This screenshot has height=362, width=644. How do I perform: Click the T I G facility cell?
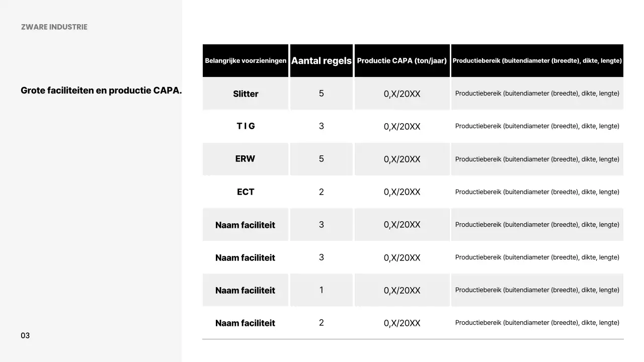tap(246, 126)
